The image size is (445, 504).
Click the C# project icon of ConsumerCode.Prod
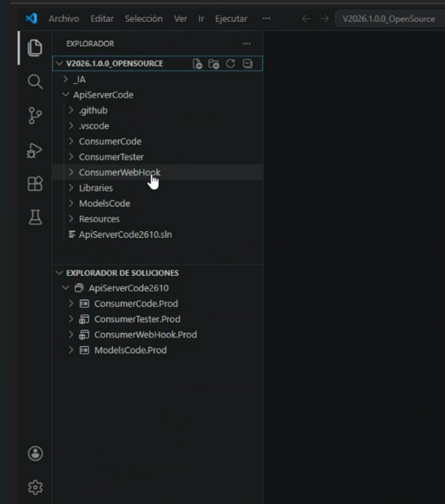[84, 304]
